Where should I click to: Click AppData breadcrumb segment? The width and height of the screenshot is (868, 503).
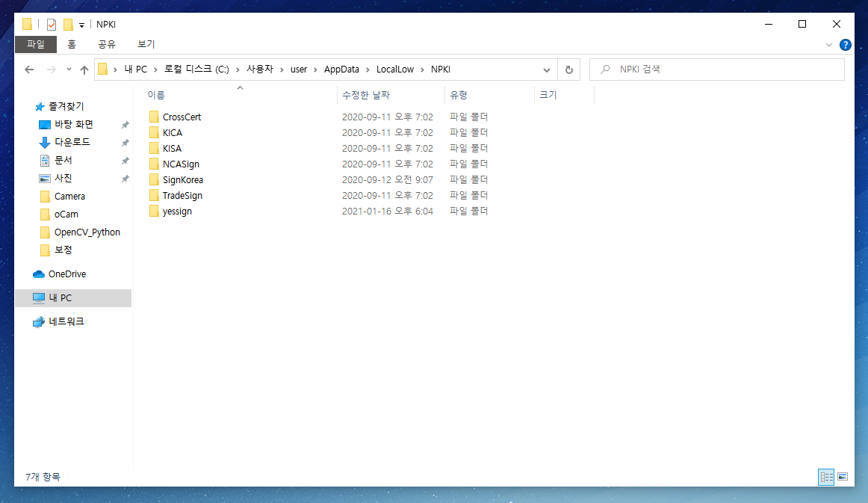[341, 70]
